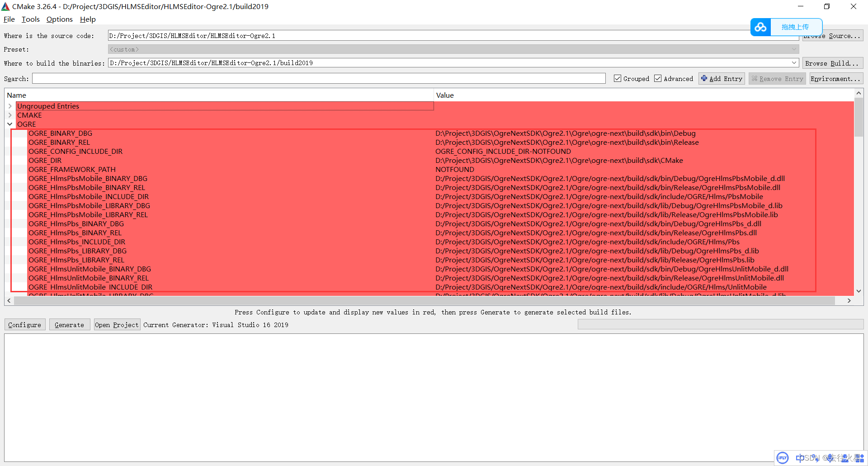Open the build binaries path dropdown arrow

794,63
